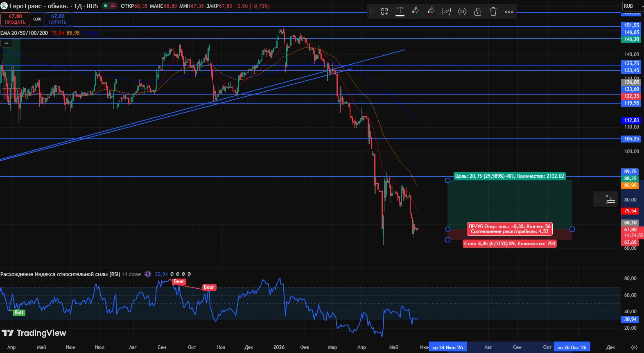
Task: Collapse the indicator legend chevron
Action: point(6,43)
